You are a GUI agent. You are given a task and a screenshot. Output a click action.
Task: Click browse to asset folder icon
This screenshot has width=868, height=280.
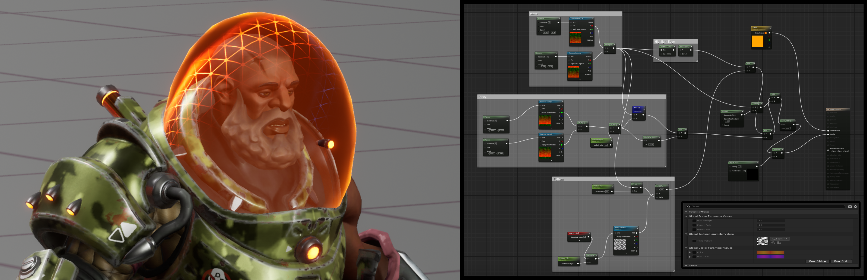click(779, 243)
